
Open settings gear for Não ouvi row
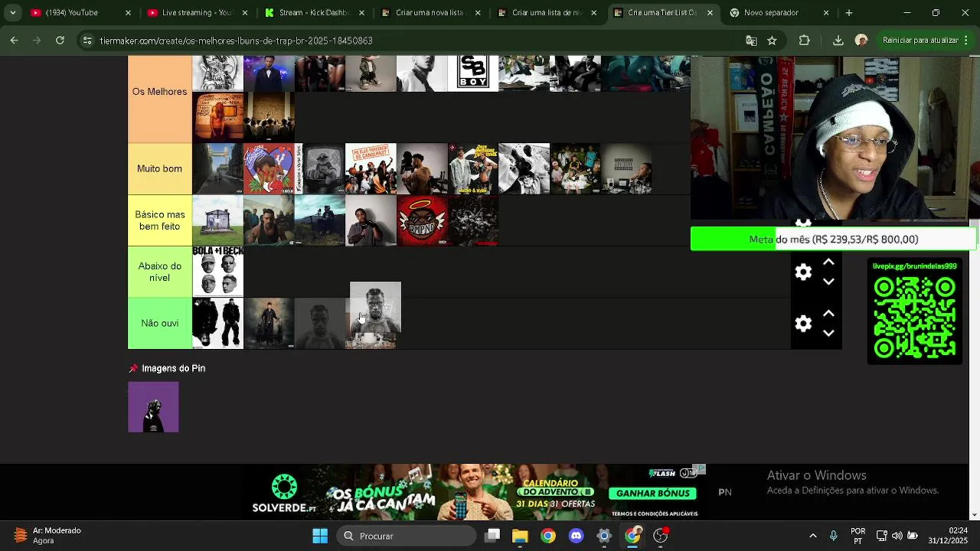pyautogui.click(x=803, y=324)
